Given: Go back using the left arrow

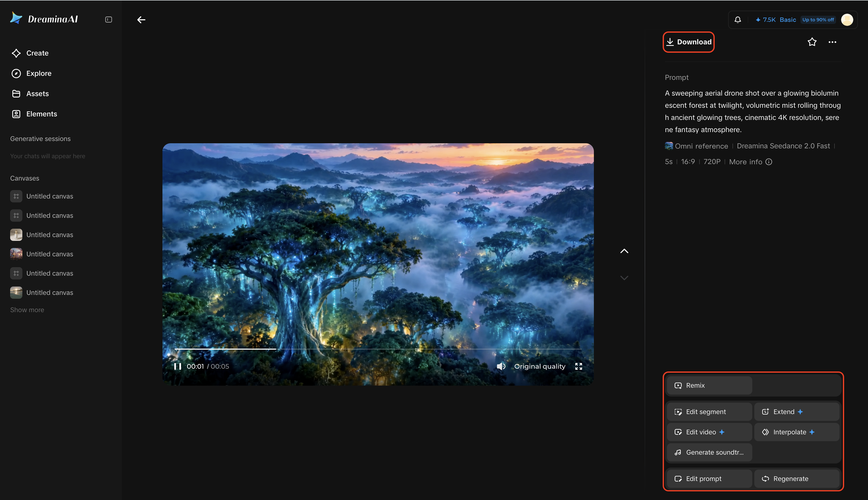Looking at the screenshot, I should [x=141, y=20].
